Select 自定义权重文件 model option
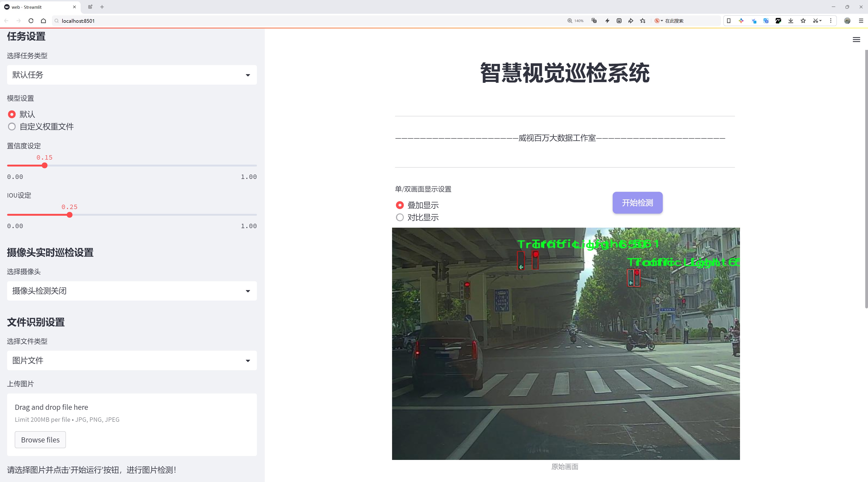 pyautogui.click(x=12, y=127)
